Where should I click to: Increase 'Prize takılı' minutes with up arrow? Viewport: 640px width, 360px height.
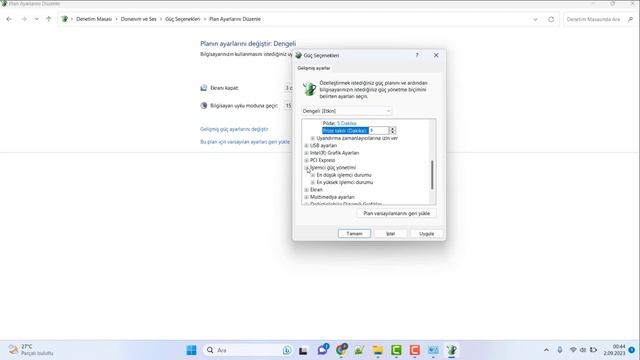[x=393, y=129]
